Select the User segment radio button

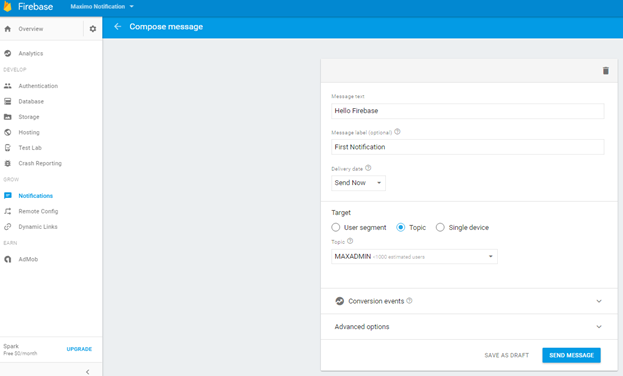(x=336, y=227)
